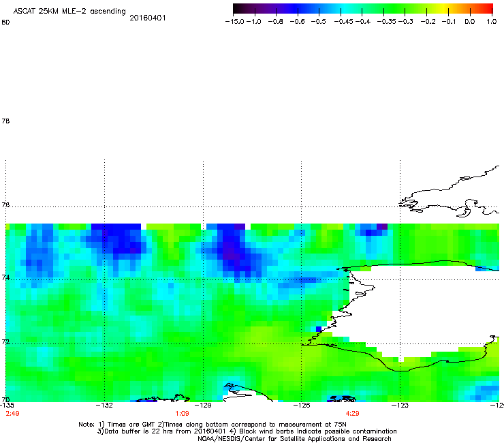Click the "-1.0" label at the scale's left end
Image resolution: width=504 pixels, height=443 pixels.
[254, 22]
